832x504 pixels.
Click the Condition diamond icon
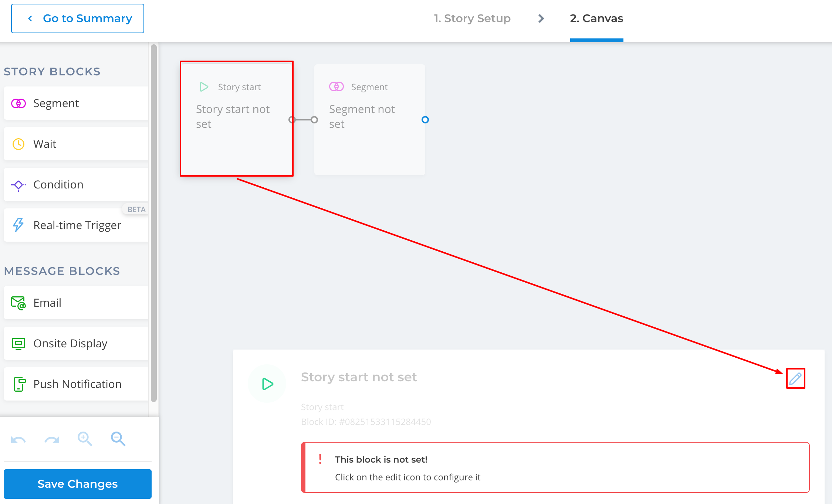pos(18,185)
